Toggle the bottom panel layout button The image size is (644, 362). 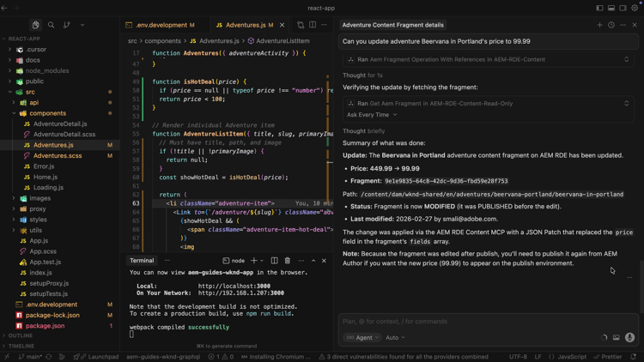click(611, 9)
